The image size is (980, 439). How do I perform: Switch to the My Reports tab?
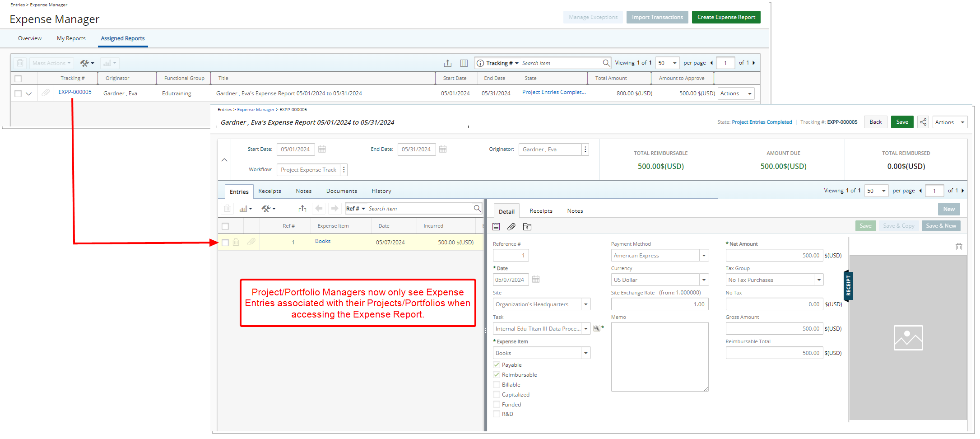pos(71,38)
